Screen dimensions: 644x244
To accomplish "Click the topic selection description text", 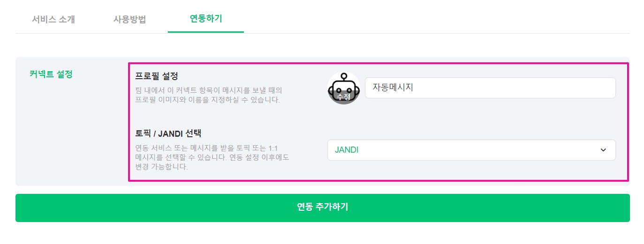I will point(212,157).
